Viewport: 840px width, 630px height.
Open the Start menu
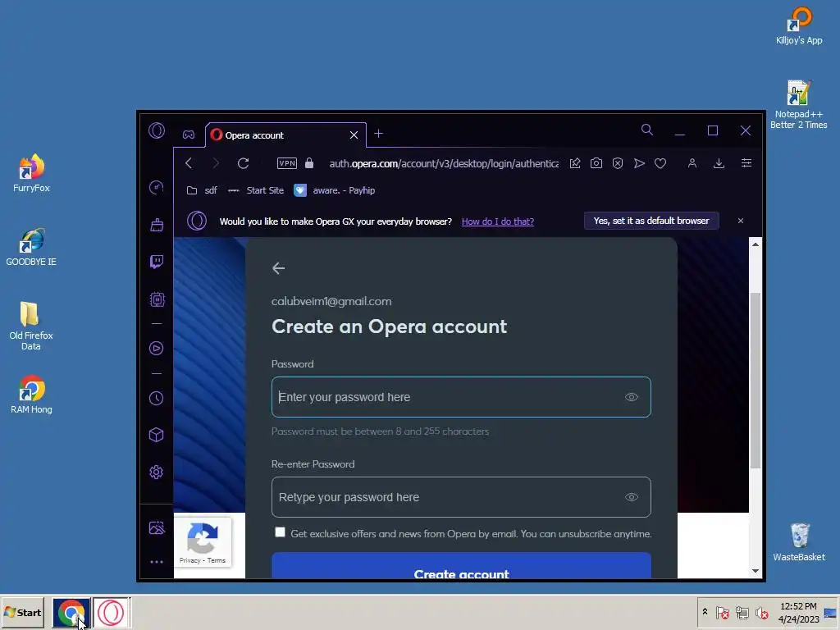point(22,612)
